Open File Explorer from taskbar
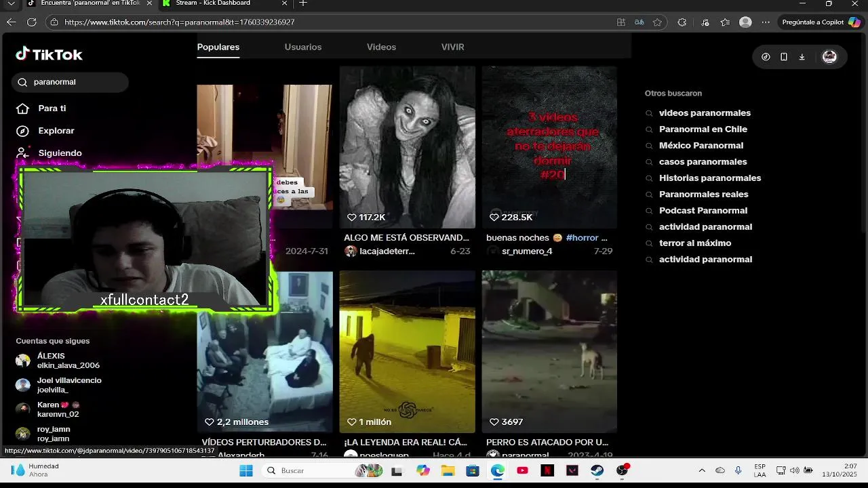This screenshot has height=488, width=868. pos(448,470)
